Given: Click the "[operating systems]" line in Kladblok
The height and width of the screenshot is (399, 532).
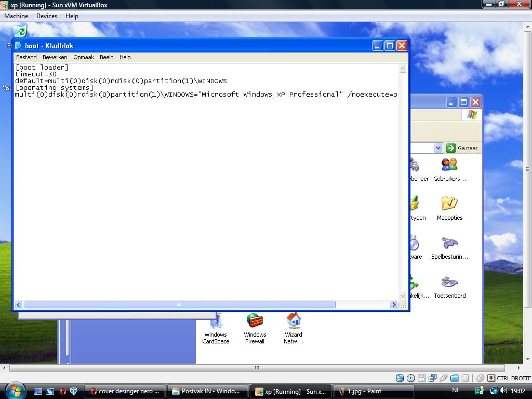Looking at the screenshot, I should [x=54, y=87].
